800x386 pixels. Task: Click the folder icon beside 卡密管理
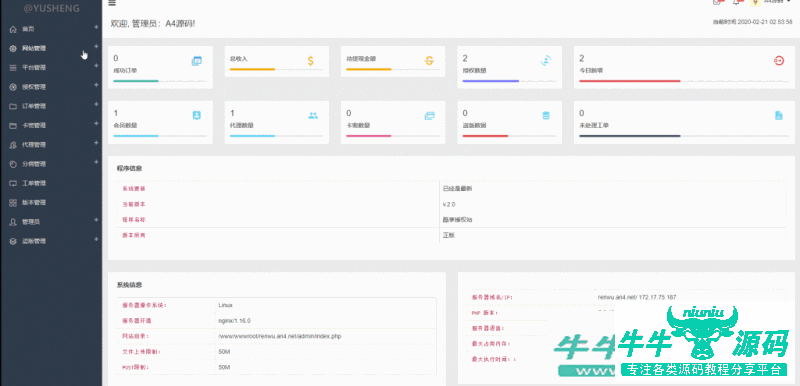click(13, 125)
